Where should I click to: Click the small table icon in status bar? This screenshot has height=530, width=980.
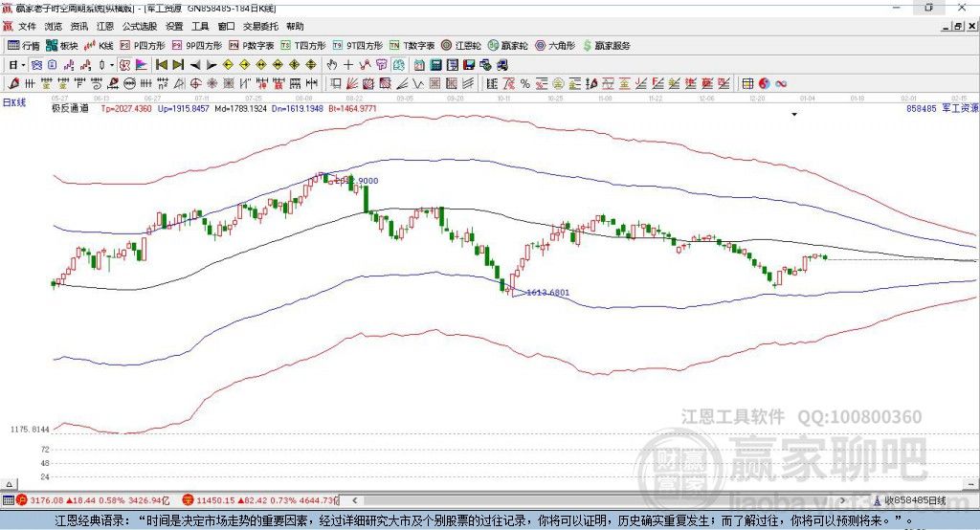tap(8, 500)
